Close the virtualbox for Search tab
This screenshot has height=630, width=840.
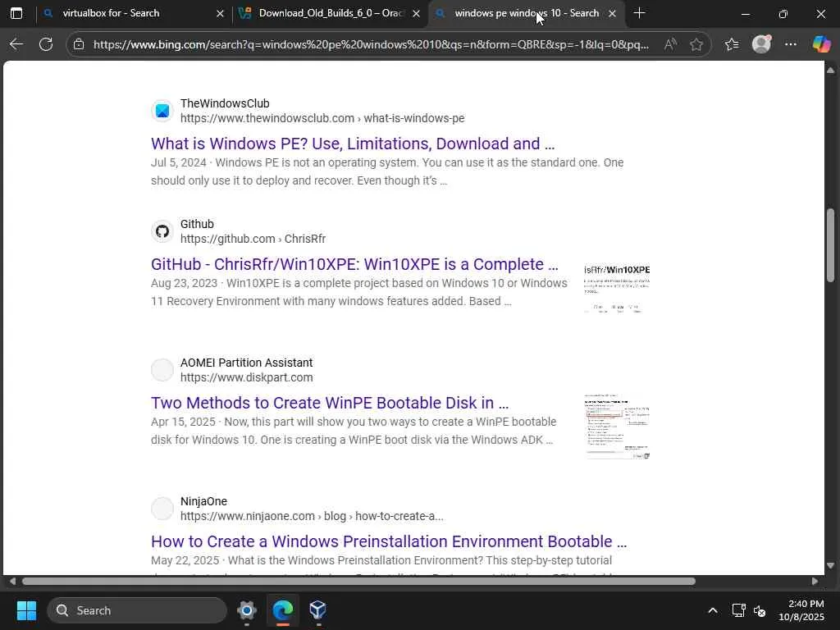click(220, 13)
